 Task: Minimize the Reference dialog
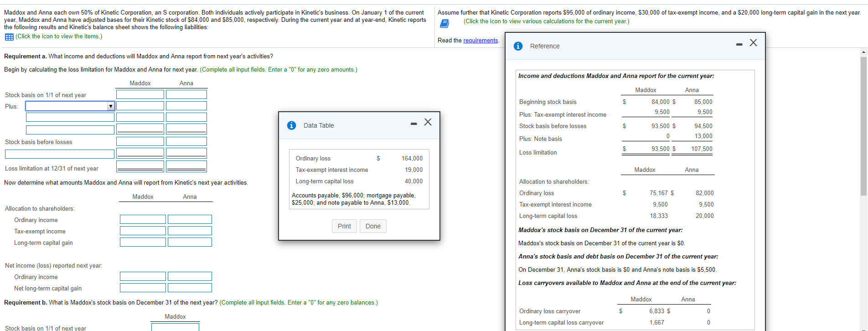click(739, 44)
